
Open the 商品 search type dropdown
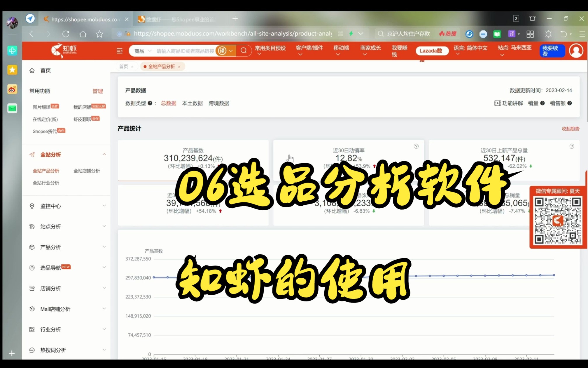(x=143, y=51)
